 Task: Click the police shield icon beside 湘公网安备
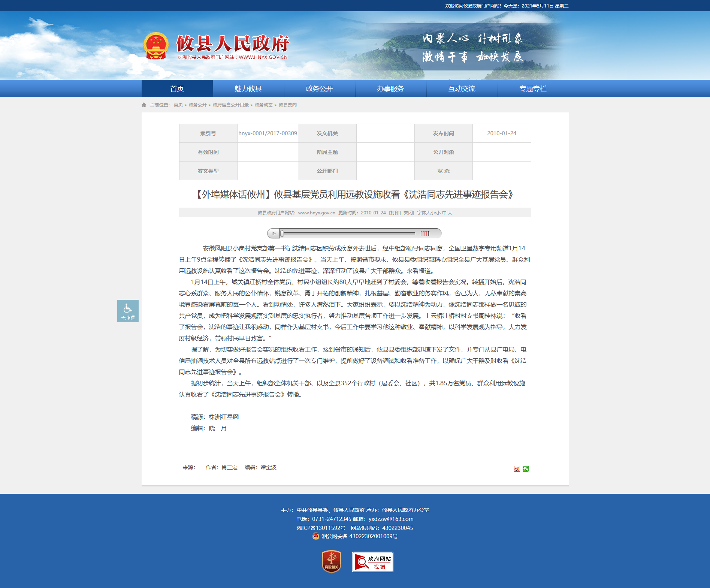pyautogui.click(x=315, y=536)
